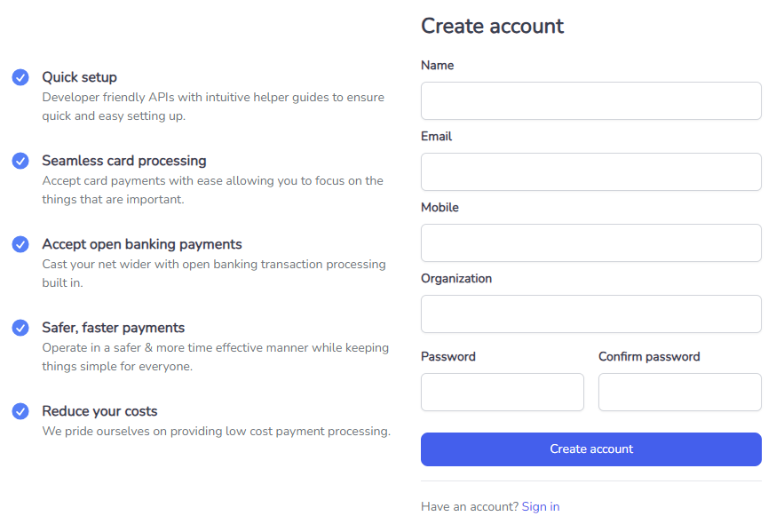Select the Accept open banking payments title
The height and width of the screenshot is (532, 784).
point(142,244)
